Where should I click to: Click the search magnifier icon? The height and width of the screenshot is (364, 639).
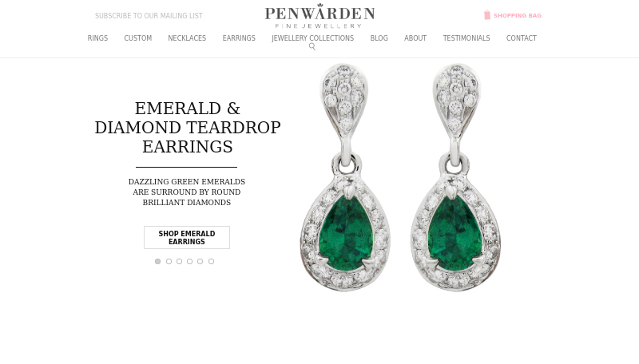pyautogui.click(x=312, y=46)
